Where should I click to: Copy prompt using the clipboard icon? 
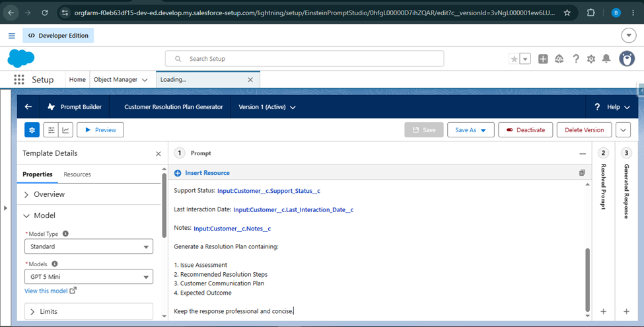[582, 173]
